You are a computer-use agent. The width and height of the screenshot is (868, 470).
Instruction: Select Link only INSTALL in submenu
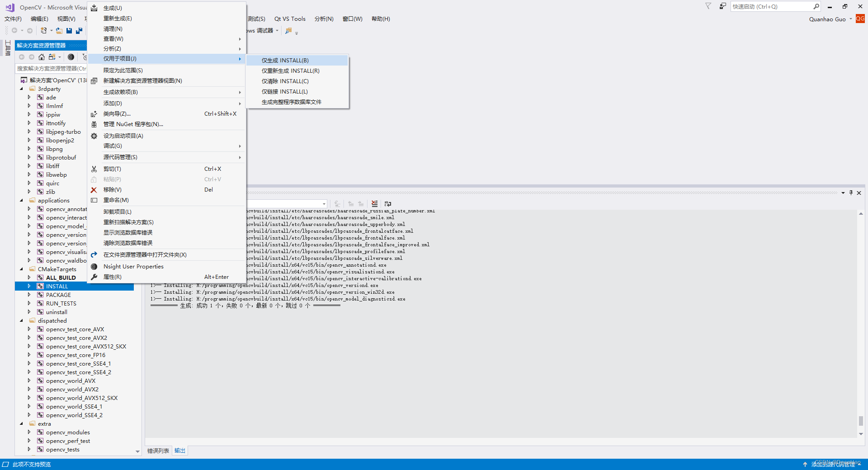pos(297,92)
